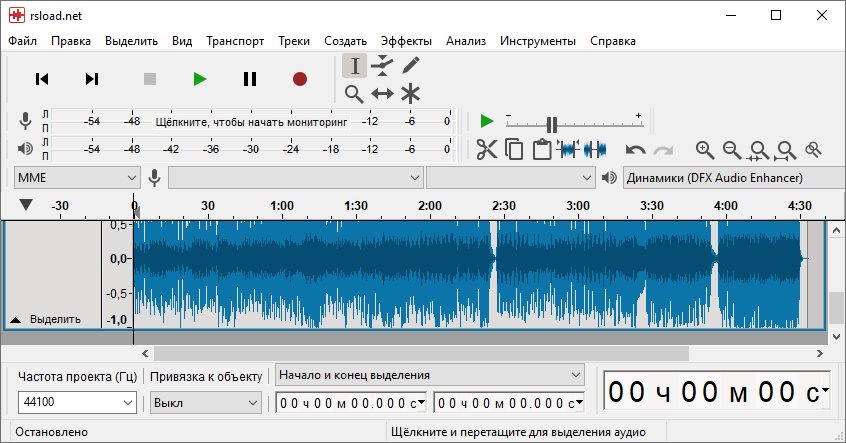The width and height of the screenshot is (846, 443).
Task: Open the Треки menu
Action: (294, 41)
